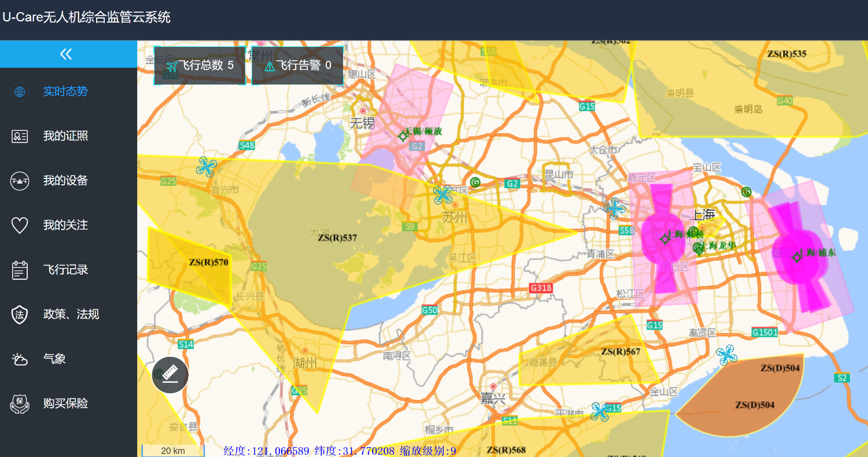
Task: Click the 飞行总数 5 panel
Action: (200, 65)
